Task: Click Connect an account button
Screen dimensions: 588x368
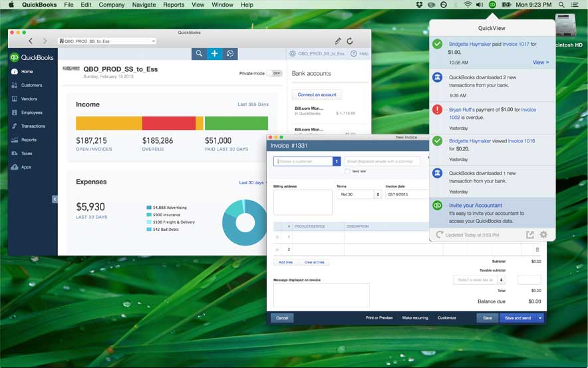Action: [x=317, y=94]
